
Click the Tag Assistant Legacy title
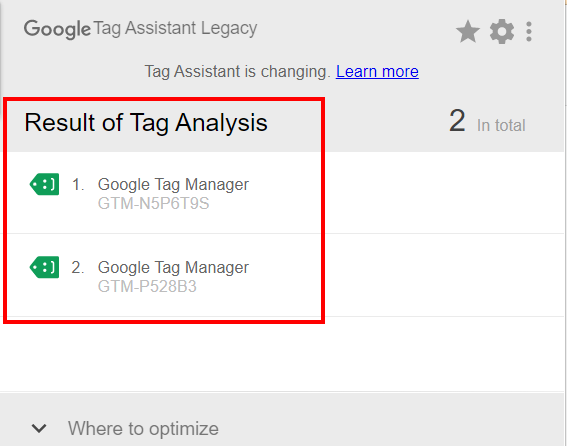175,29
